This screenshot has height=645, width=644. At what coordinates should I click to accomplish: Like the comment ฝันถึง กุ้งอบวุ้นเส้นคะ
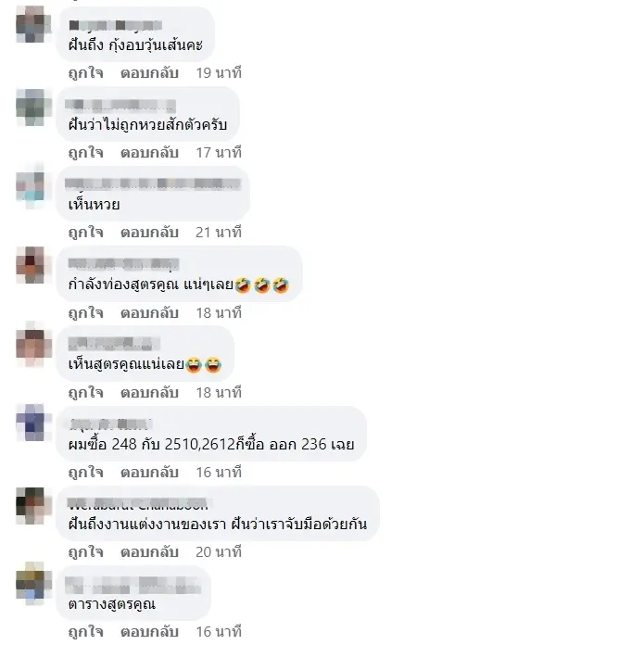85,73
